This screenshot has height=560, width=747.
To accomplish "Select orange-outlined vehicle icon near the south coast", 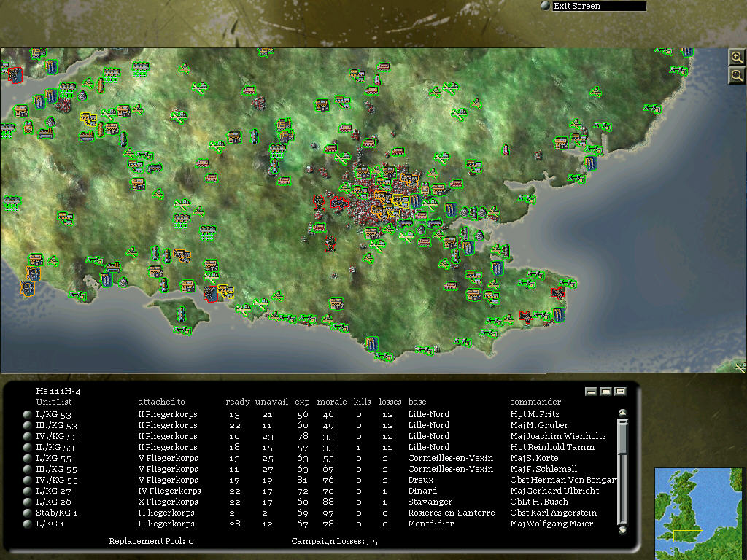I will tap(182, 256).
